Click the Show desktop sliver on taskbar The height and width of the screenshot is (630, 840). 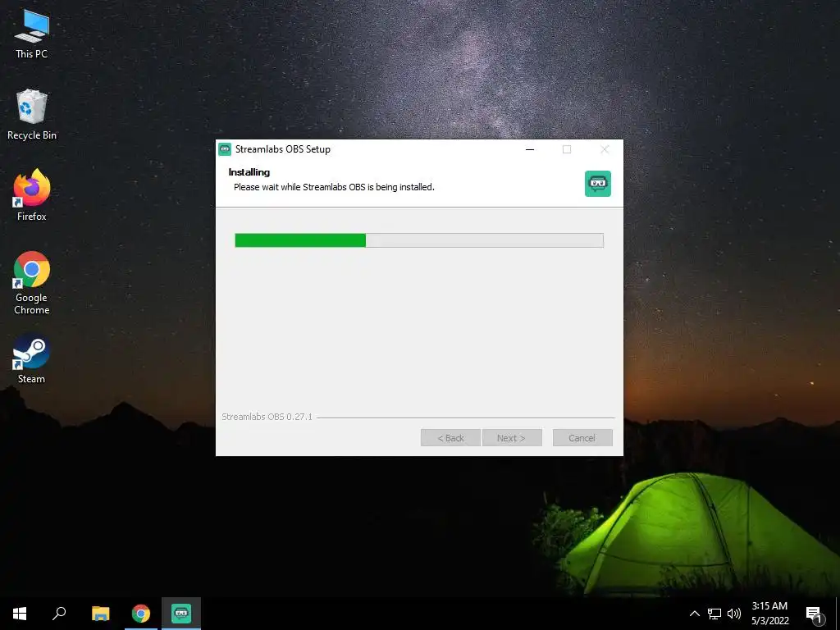click(838, 614)
